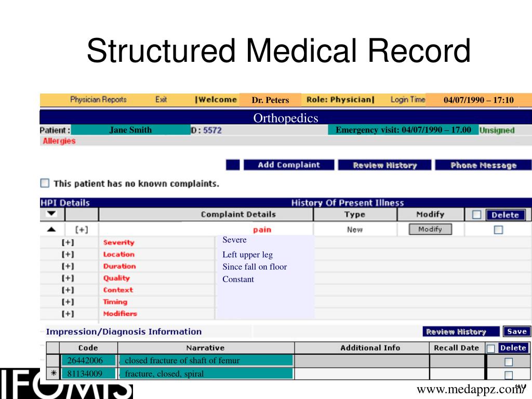Click Recall Date cell for spiral fracture row
The width and height of the screenshot is (532, 399).
point(457,374)
